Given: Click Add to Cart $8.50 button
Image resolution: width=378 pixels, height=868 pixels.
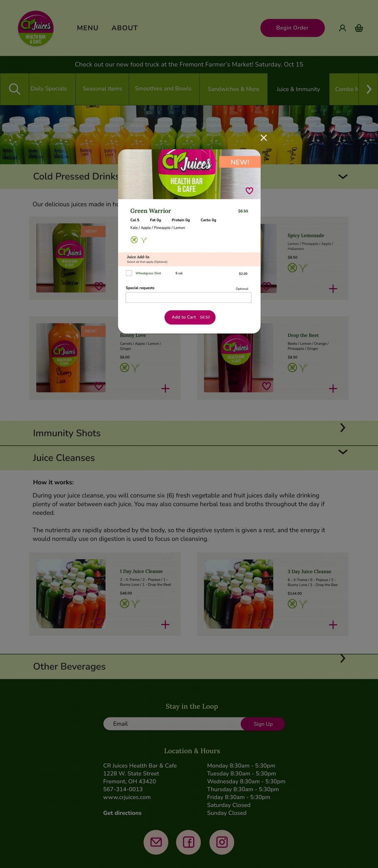Looking at the screenshot, I should click(190, 317).
